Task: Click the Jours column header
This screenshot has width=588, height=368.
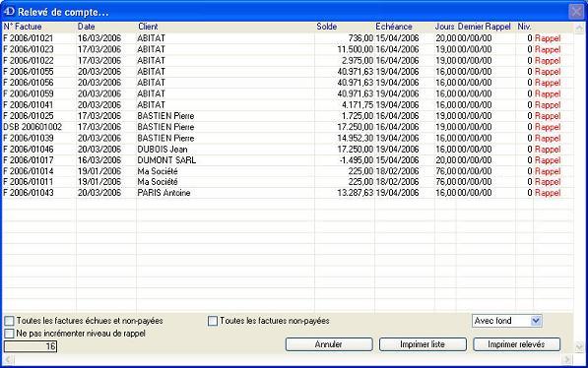Action: coord(445,27)
